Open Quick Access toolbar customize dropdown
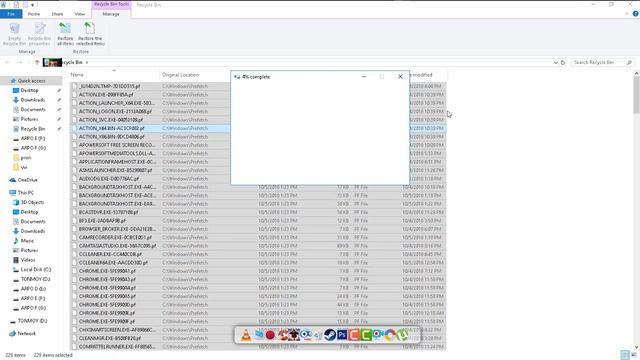The image size is (640, 360). (x=33, y=5)
